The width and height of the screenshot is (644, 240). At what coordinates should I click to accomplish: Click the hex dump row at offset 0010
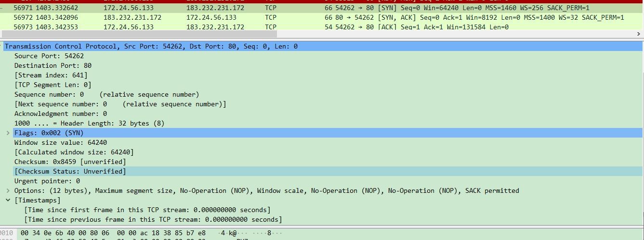tap(113, 233)
